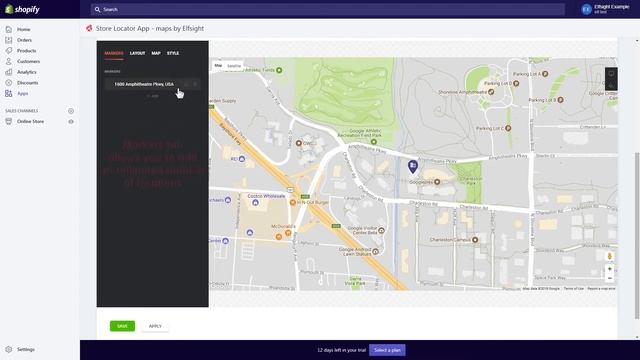640x360 pixels.
Task: Zoom out on the map
Action: click(x=609, y=278)
